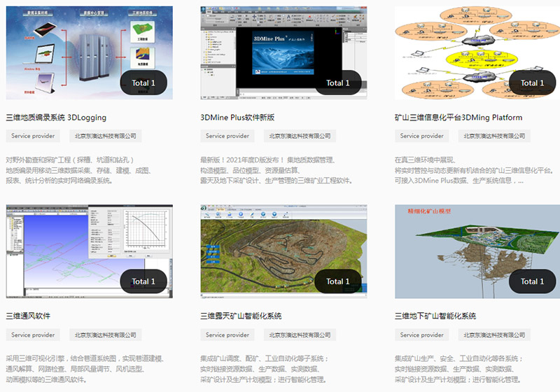Click description text starting 集成矿山生产、安全
Screen dimensions: 560x392
point(459,369)
